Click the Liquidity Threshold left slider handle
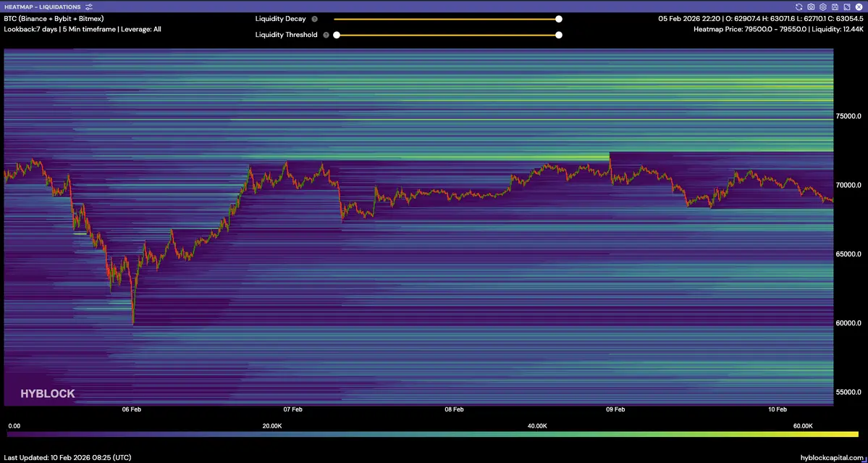 click(337, 35)
